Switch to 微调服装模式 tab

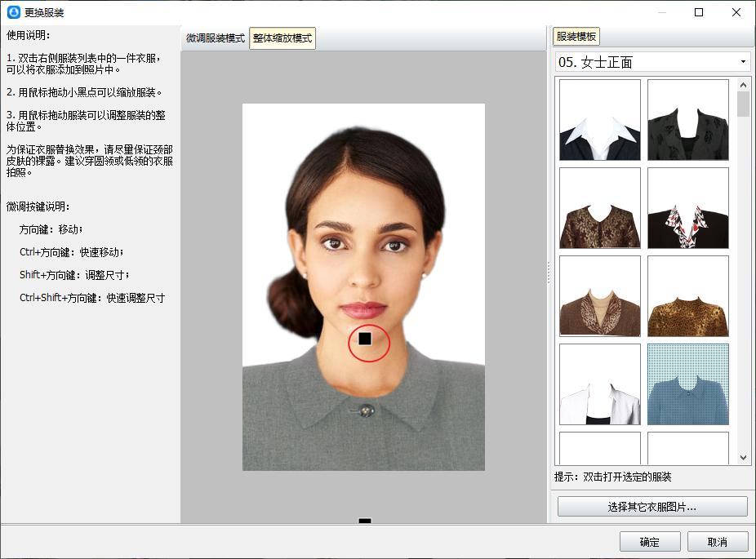coord(216,38)
